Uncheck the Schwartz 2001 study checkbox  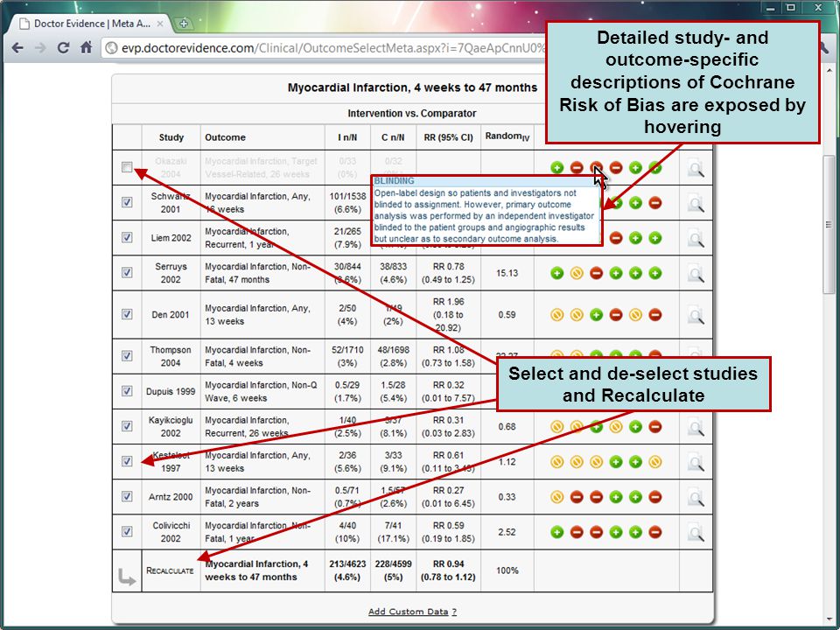[127, 202]
